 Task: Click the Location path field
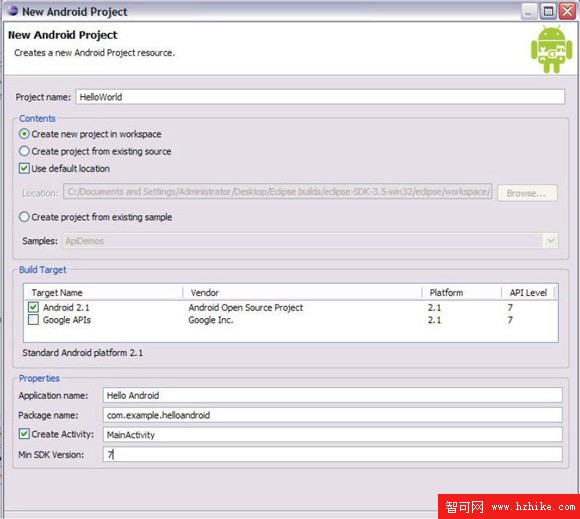coord(277,192)
